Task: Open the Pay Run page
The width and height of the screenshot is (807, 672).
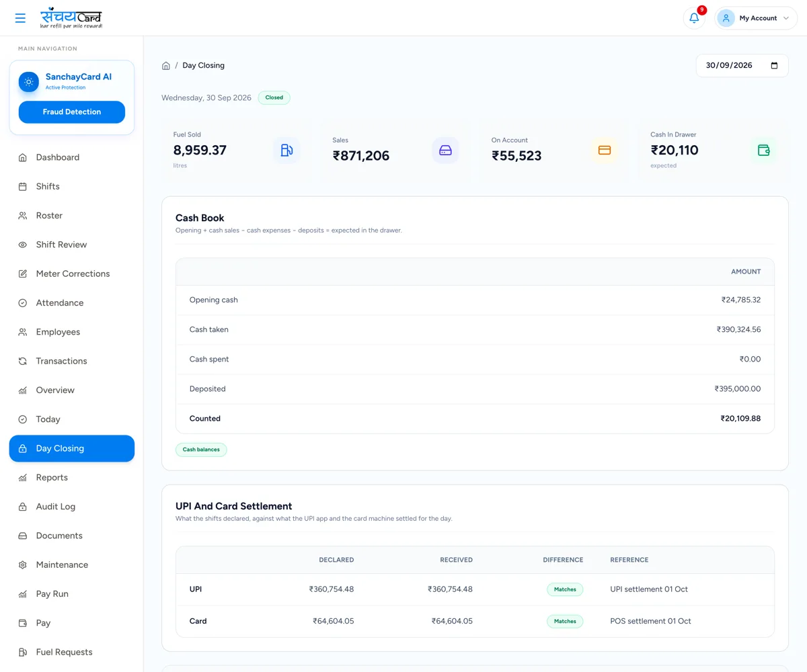Action: click(x=72, y=594)
